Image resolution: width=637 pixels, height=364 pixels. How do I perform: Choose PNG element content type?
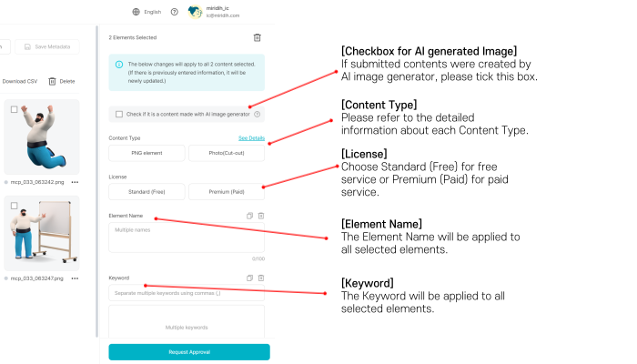147,153
